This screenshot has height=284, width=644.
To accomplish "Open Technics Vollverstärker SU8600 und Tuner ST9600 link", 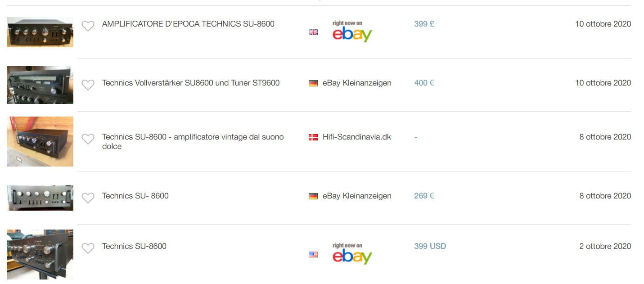I will coord(191,83).
